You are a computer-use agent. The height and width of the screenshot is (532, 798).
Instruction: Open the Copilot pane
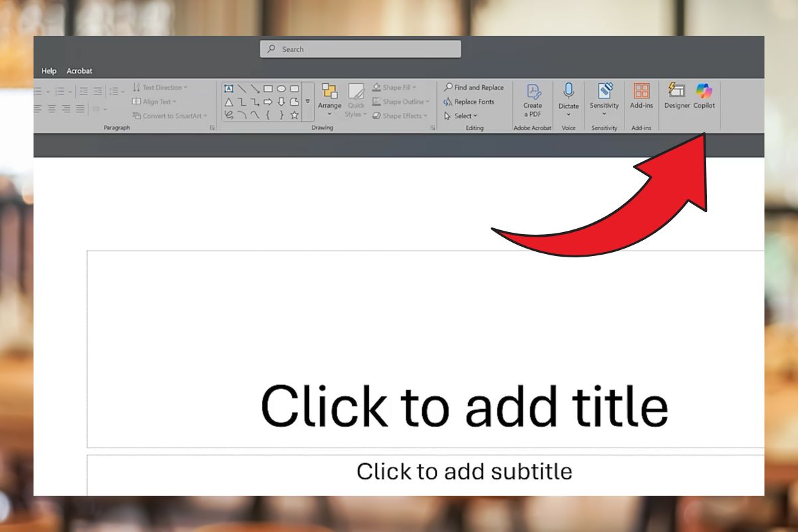coord(704,96)
